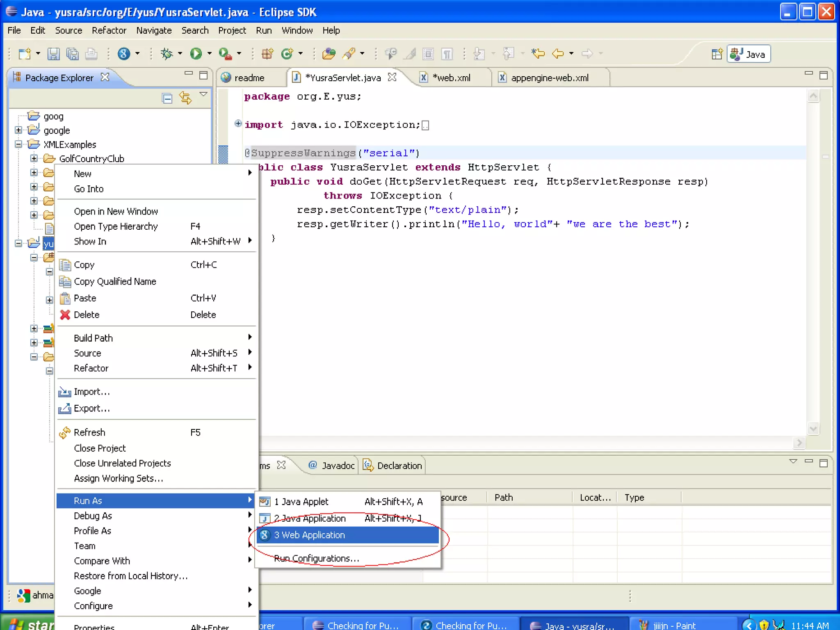This screenshot has height=630, width=840.
Task: Select 3 Web Application from submenu
Action: click(309, 535)
